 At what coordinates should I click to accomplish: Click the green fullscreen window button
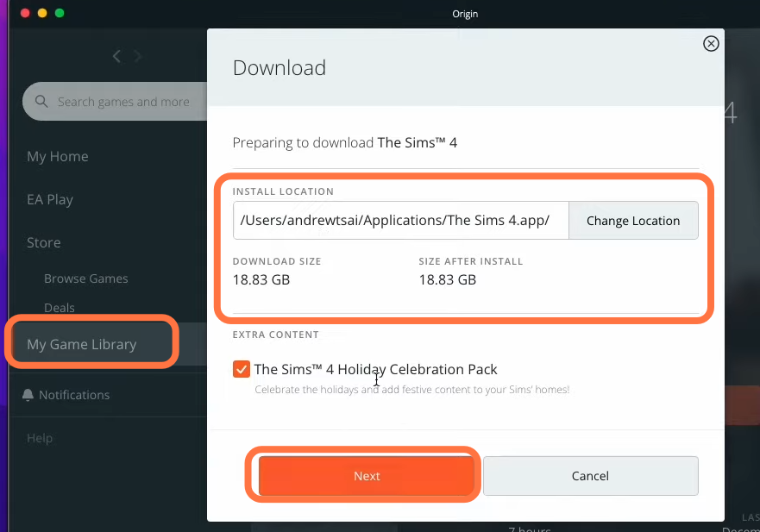point(60,13)
